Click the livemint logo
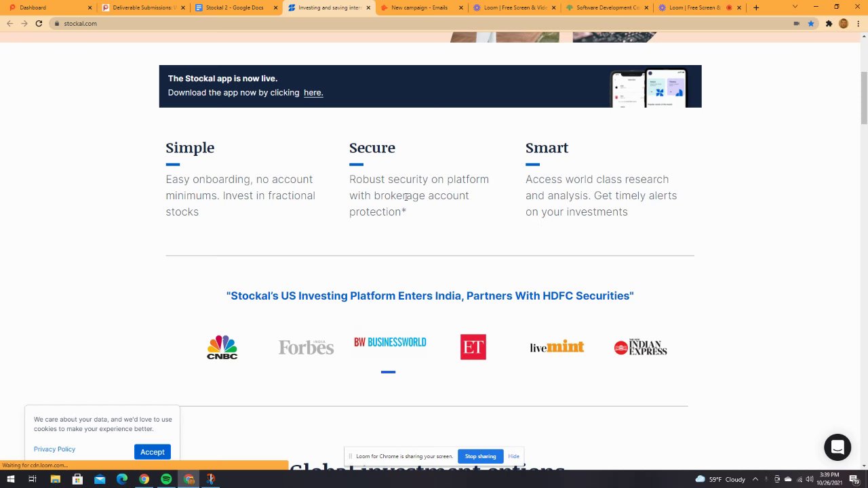Screen dimensions: 868x488 pos(557,347)
